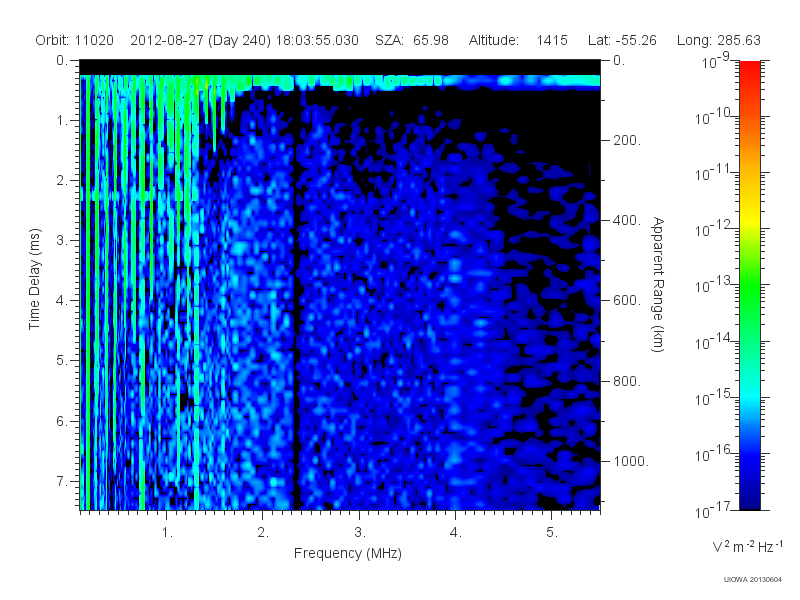Click the 10^-17 color bar label
This screenshot has width=800, height=600.
click(715, 510)
